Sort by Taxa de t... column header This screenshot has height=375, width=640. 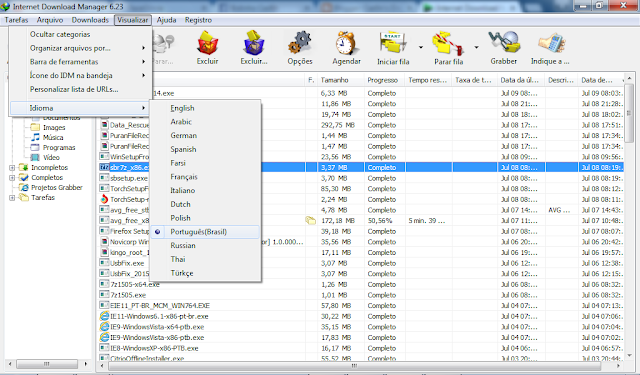click(x=475, y=80)
